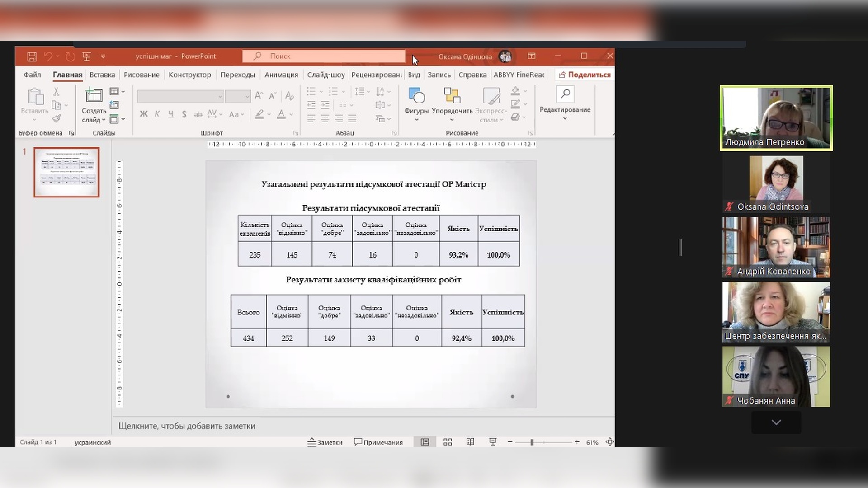868x488 pixels.
Task: Switch to Reading view in status bar
Action: (x=470, y=442)
